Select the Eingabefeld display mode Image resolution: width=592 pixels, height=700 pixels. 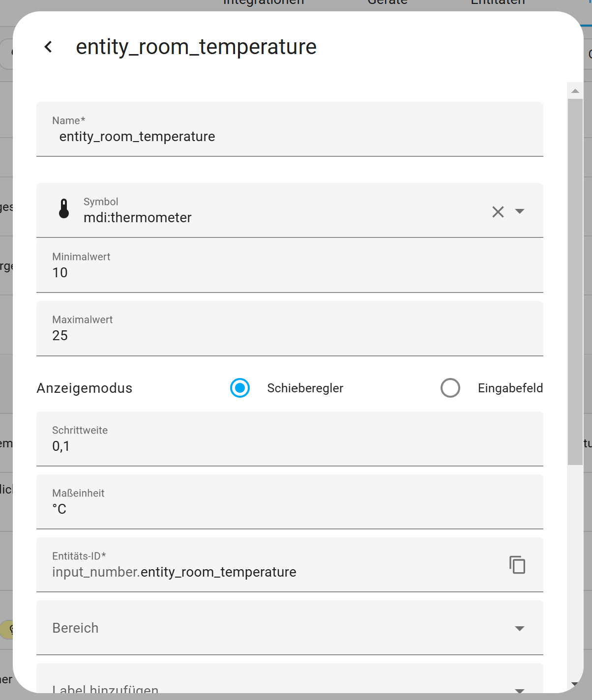(x=450, y=388)
